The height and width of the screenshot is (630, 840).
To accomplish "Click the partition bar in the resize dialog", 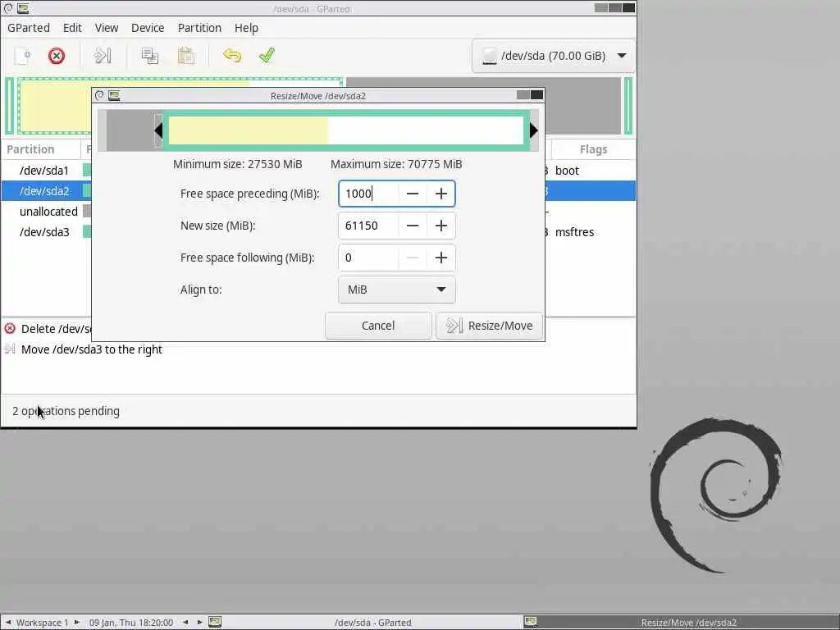I will 346,130.
